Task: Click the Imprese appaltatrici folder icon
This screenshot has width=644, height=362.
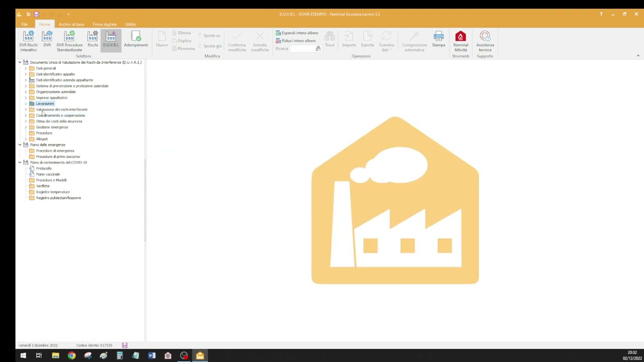Action: tap(32, 98)
